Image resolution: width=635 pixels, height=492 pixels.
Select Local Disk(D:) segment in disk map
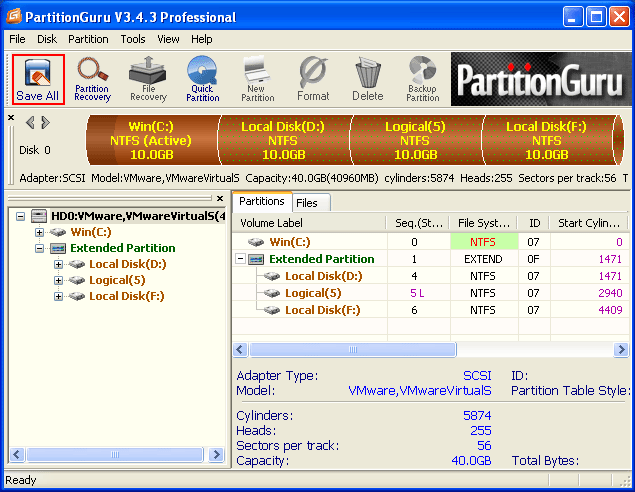(x=283, y=140)
